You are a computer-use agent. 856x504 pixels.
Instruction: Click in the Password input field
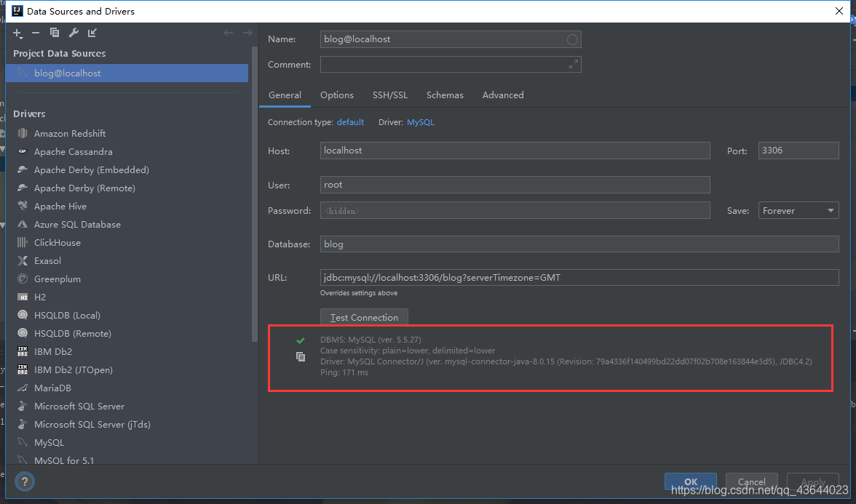tap(515, 211)
